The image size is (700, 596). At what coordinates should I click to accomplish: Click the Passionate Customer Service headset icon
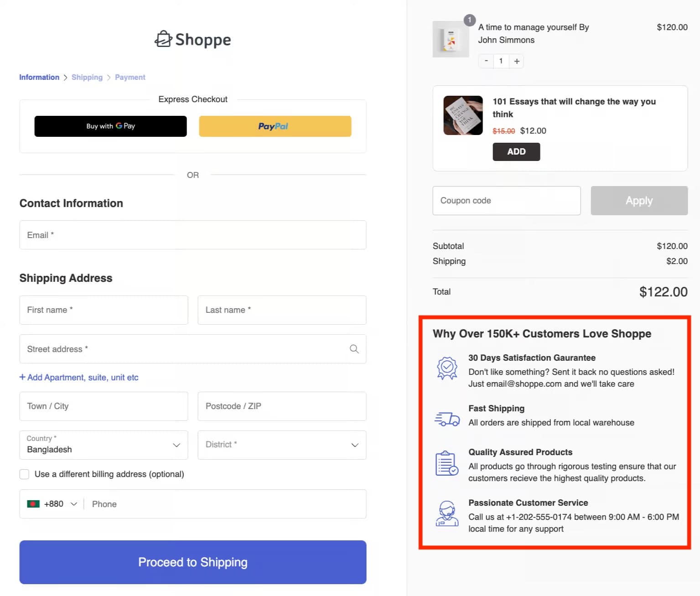[x=446, y=514]
